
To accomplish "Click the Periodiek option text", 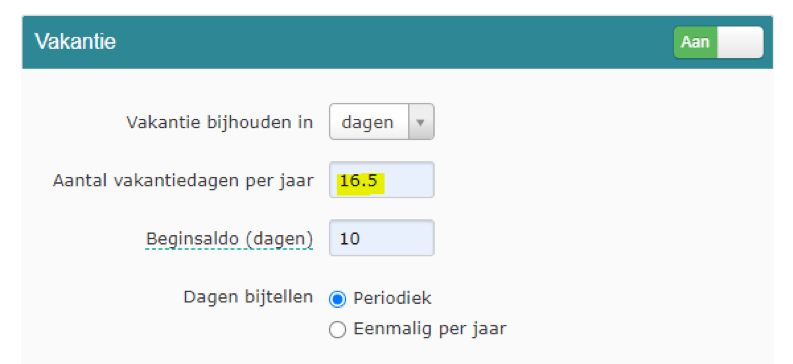I will pyautogui.click(x=392, y=298).
